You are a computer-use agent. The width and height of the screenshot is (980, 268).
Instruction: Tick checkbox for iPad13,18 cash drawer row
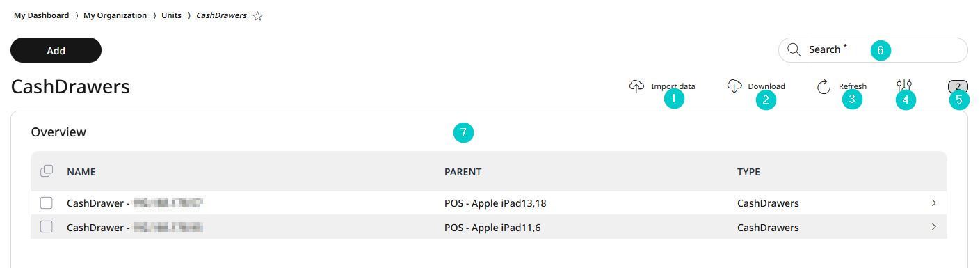tap(47, 203)
